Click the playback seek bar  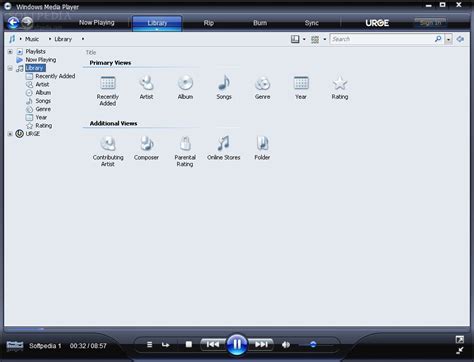(237, 329)
